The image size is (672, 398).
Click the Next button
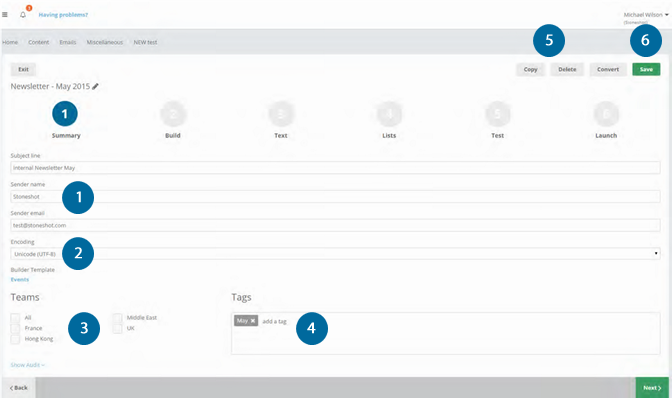click(652, 388)
